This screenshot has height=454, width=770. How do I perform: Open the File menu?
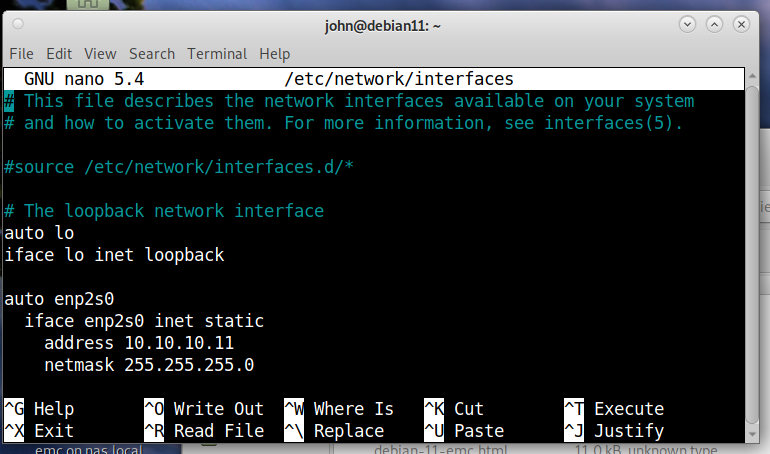tap(22, 53)
